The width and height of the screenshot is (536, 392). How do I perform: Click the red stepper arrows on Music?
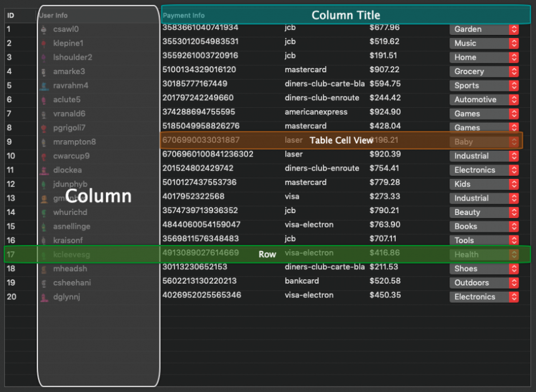click(x=514, y=44)
